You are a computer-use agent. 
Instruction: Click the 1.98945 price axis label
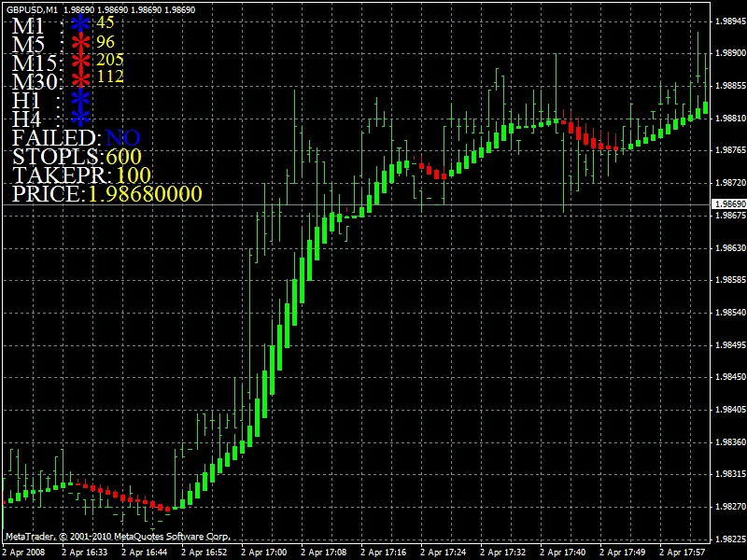[728, 21]
